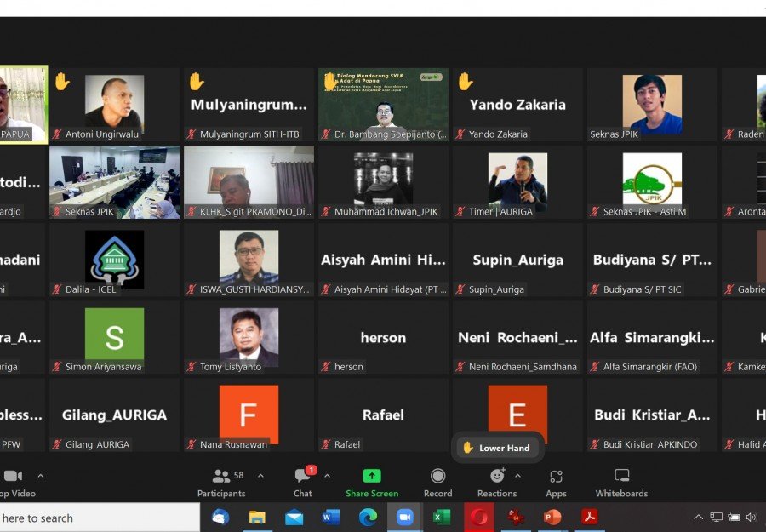Select the Dalila - ICEL tile

114,260
